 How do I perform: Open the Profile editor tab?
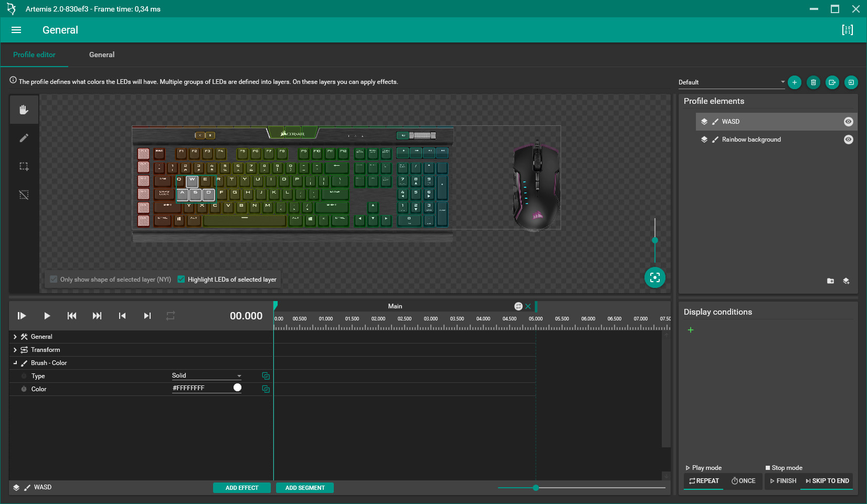(34, 55)
